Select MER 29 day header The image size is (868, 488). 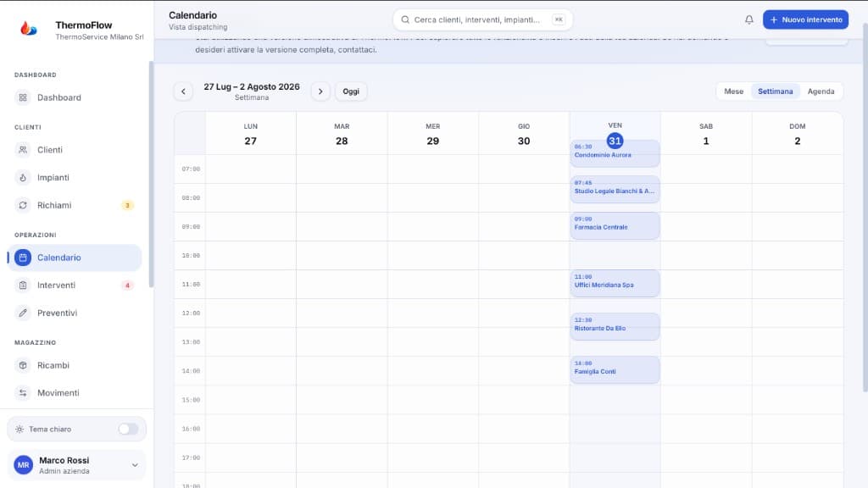click(433, 134)
